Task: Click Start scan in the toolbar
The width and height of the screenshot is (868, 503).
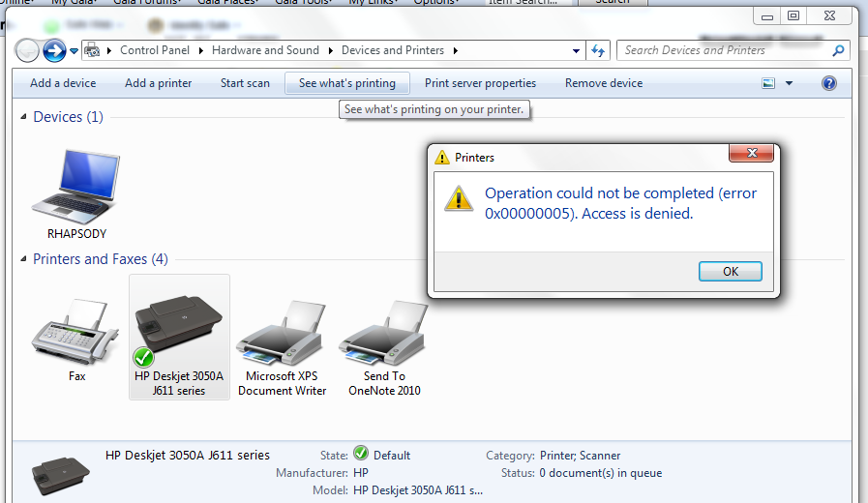Action: point(245,83)
